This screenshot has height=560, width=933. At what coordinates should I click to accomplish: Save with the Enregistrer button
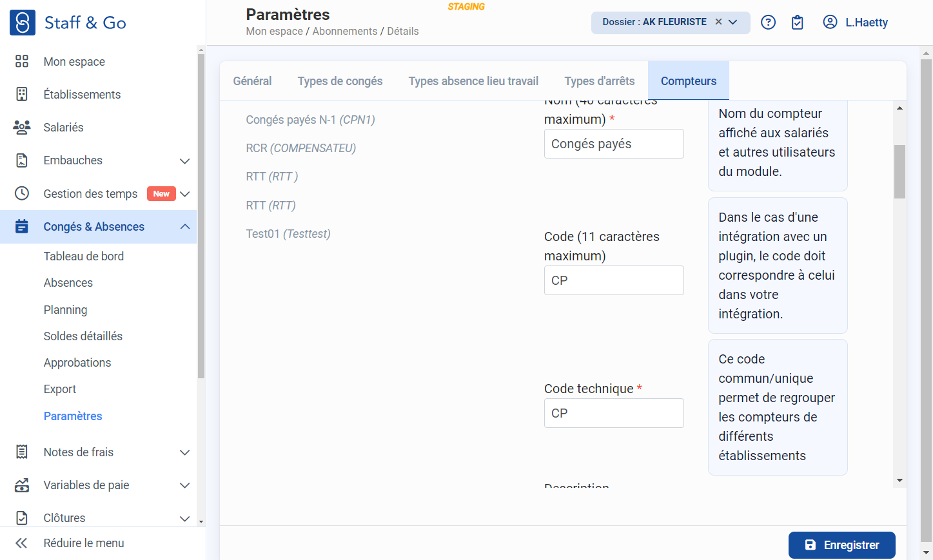842,545
